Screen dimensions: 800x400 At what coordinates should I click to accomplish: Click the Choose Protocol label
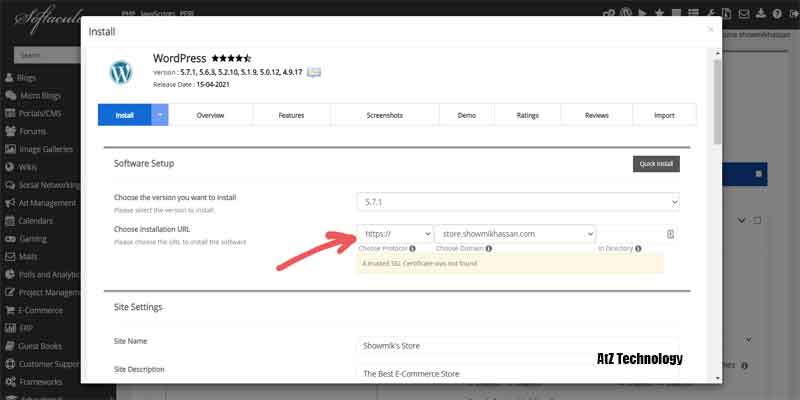point(383,248)
